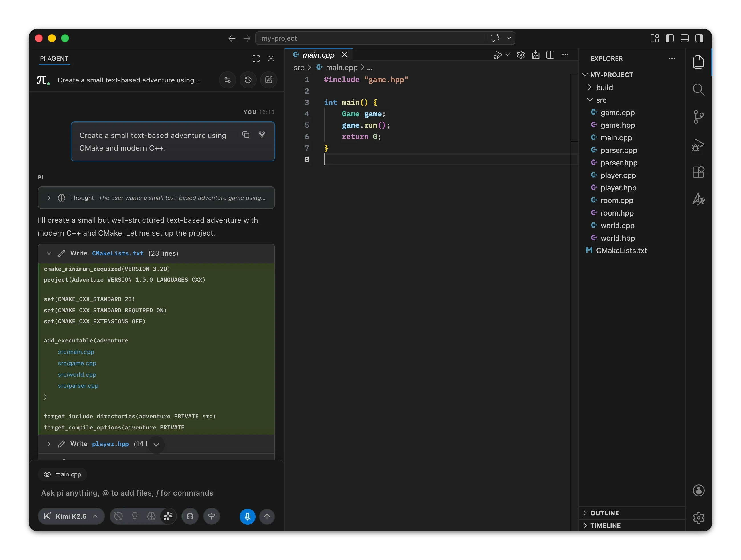Open the Explorer files view in the activity bar
The width and height of the screenshot is (741, 560).
[x=698, y=62]
